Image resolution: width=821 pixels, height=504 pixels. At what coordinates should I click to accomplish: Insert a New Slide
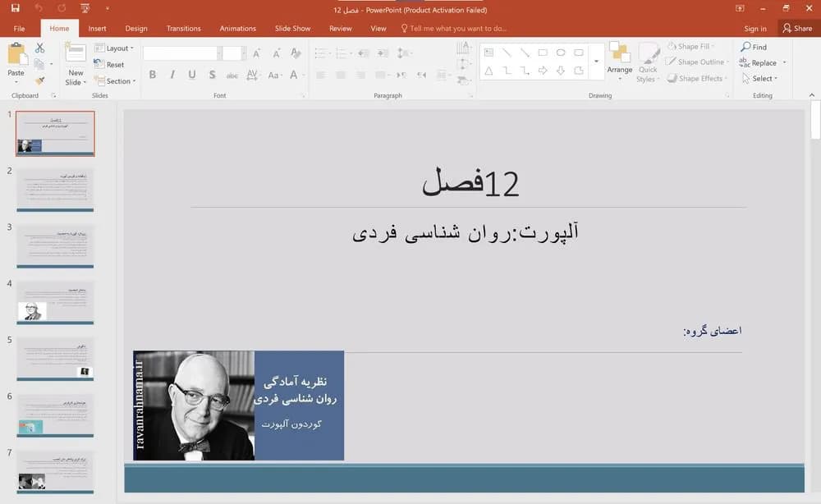click(x=76, y=64)
